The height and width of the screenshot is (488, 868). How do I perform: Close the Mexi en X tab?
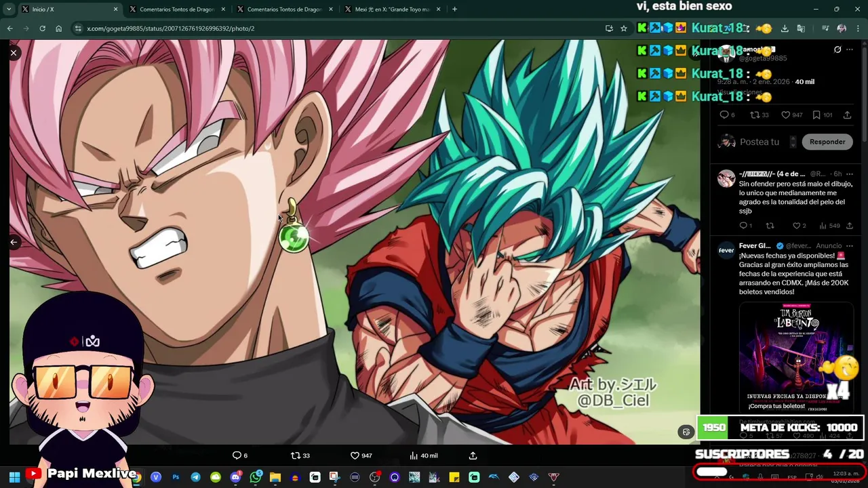(438, 9)
